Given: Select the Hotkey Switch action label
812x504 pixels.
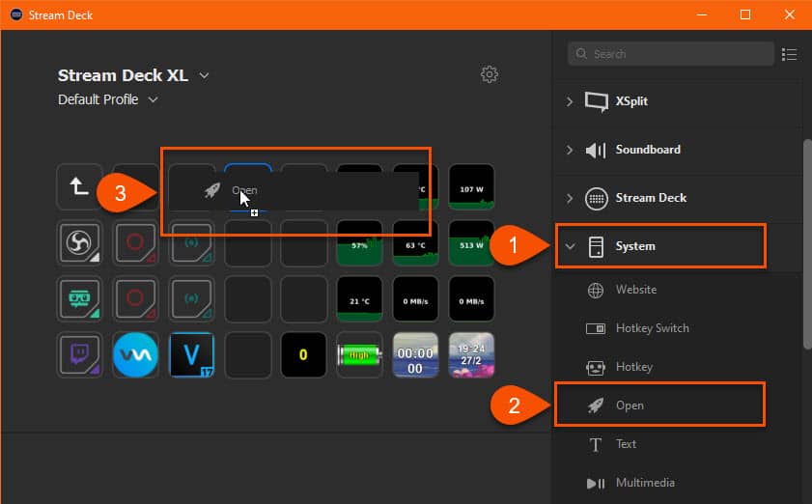Looking at the screenshot, I should point(652,328).
